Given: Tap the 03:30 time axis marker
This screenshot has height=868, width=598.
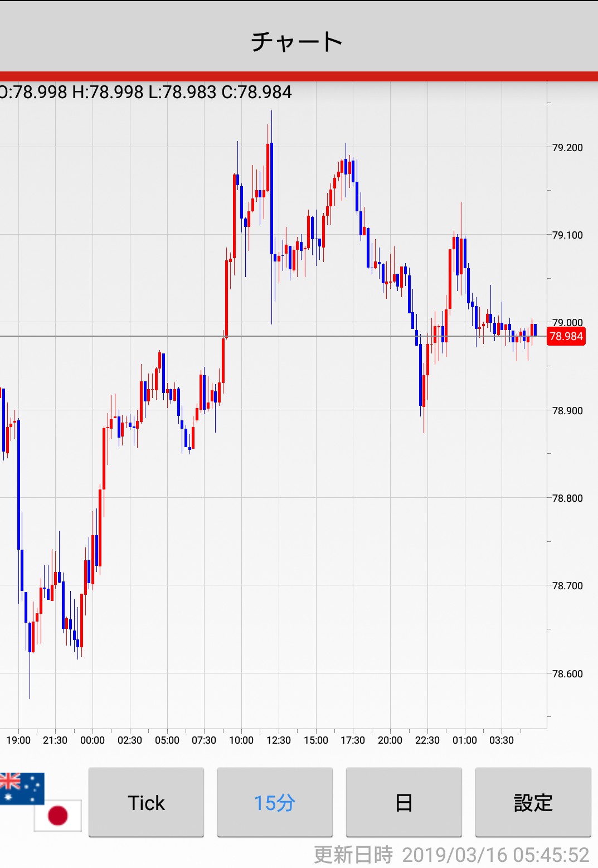Looking at the screenshot, I should pyautogui.click(x=502, y=740).
